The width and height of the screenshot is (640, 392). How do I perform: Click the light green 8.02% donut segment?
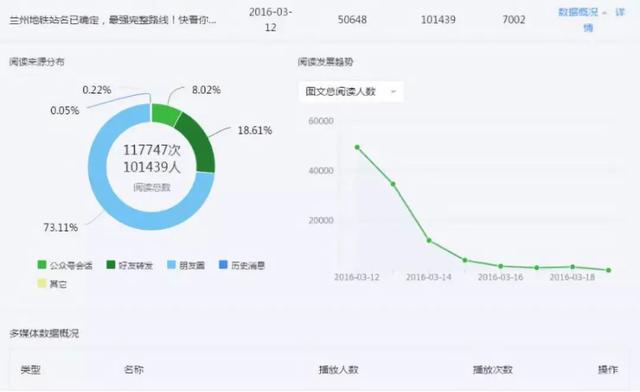tap(164, 114)
